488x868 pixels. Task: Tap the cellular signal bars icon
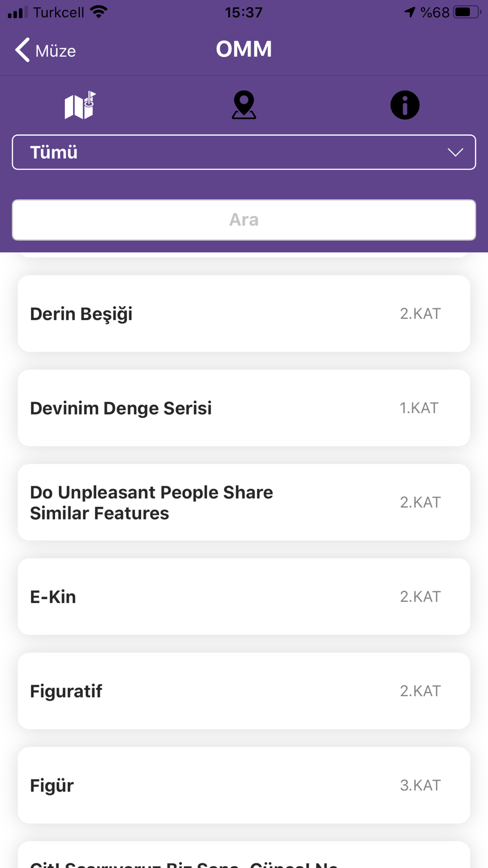pyautogui.click(x=18, y=12)
